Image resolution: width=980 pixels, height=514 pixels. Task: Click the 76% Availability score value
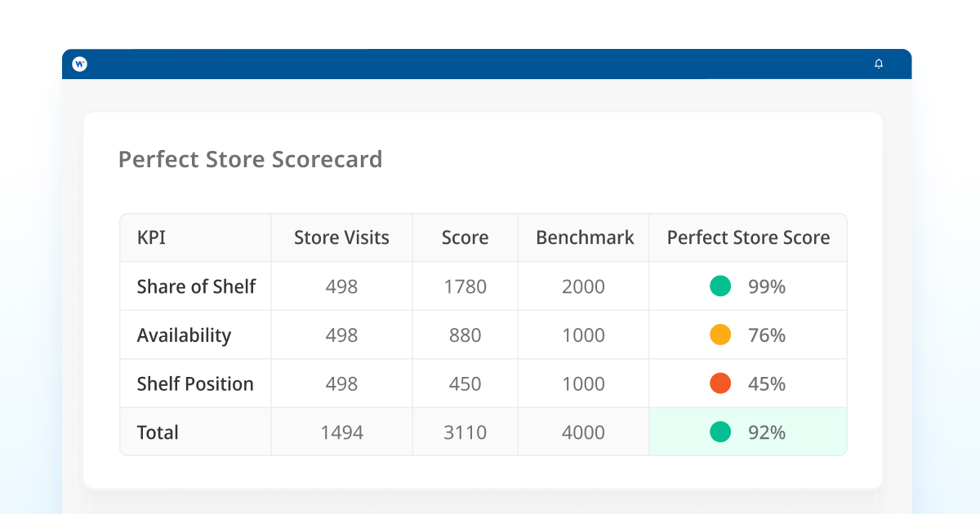point(766,335)
